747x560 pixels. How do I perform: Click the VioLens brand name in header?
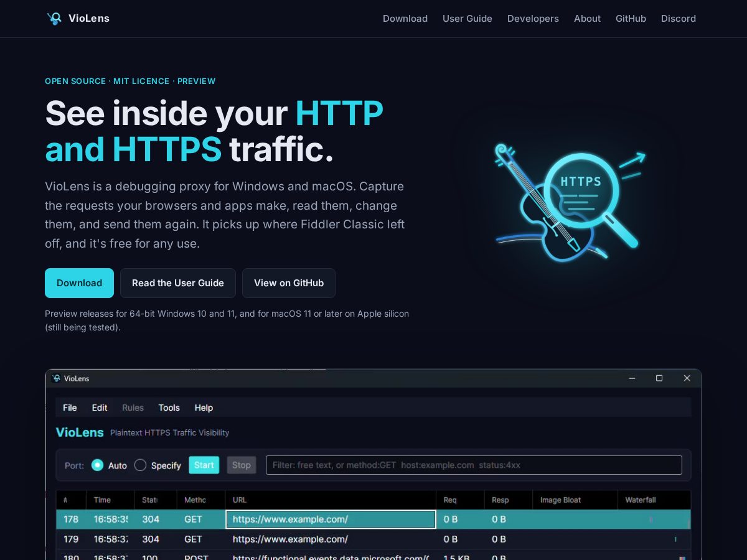[89, 19]
